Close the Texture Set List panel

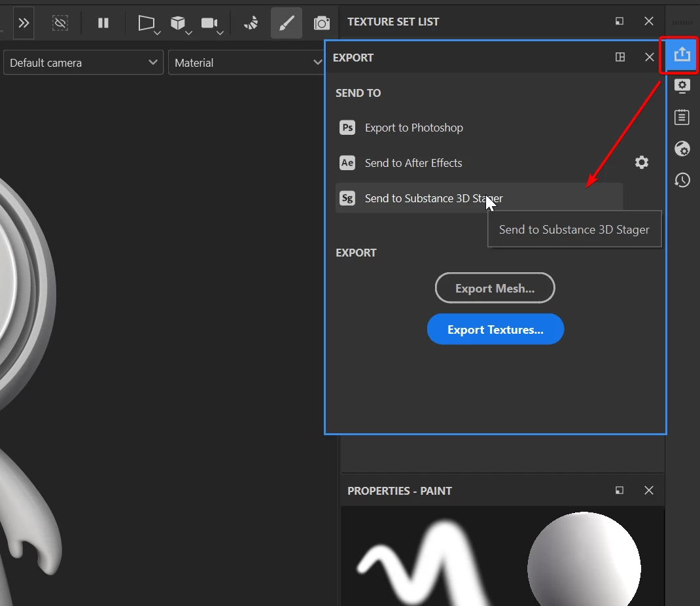[649, 21]
